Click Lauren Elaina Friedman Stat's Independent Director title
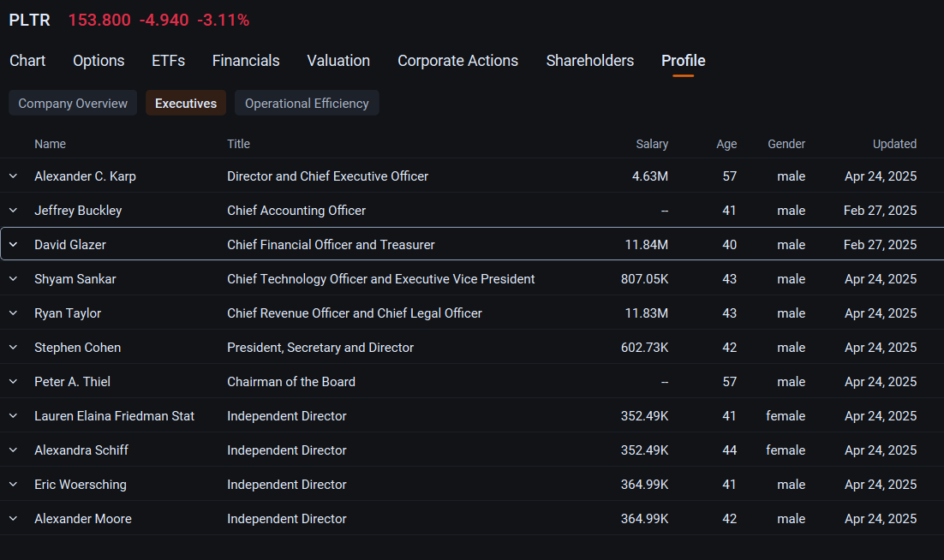 [x=287, y=416]
